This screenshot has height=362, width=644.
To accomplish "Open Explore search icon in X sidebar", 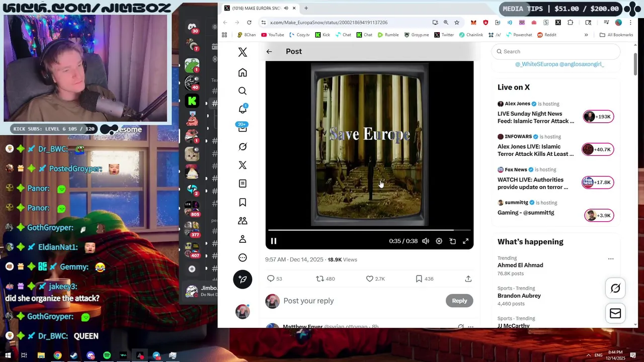I will click(243, 91).
